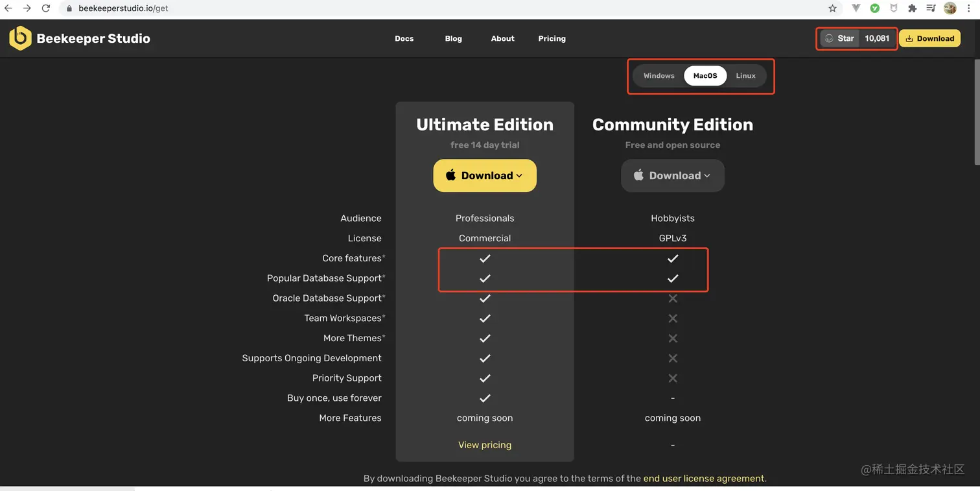The image size is (980, 491).
Task: Open the end user license agreement link
Action: click(x=704, y=479)
